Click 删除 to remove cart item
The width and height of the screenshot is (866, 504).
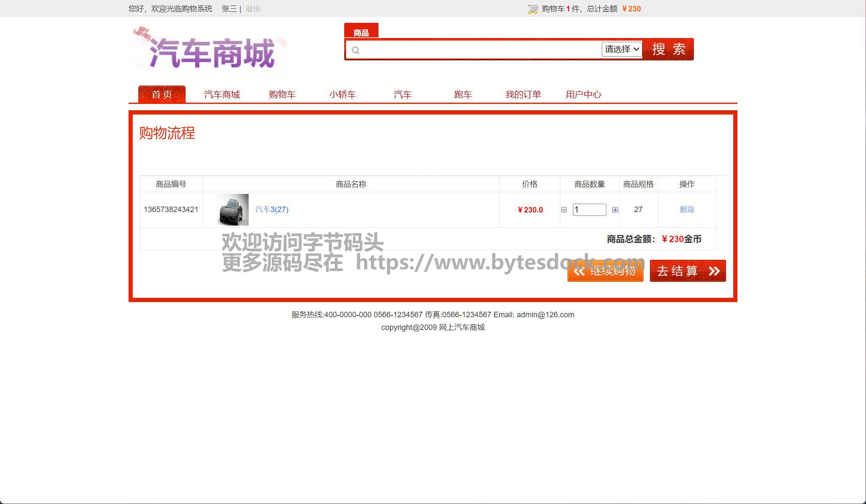[x=687, y=210]
